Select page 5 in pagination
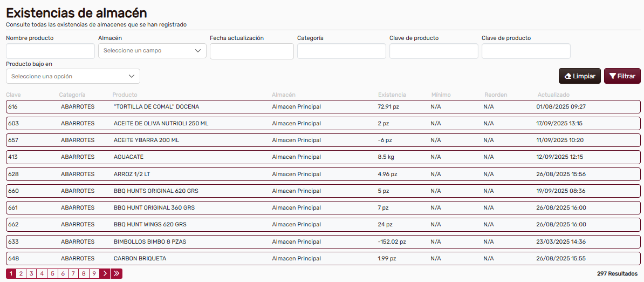Image resolution: width=644 pixels, height=282 pixels. click(x=52, y=274)
